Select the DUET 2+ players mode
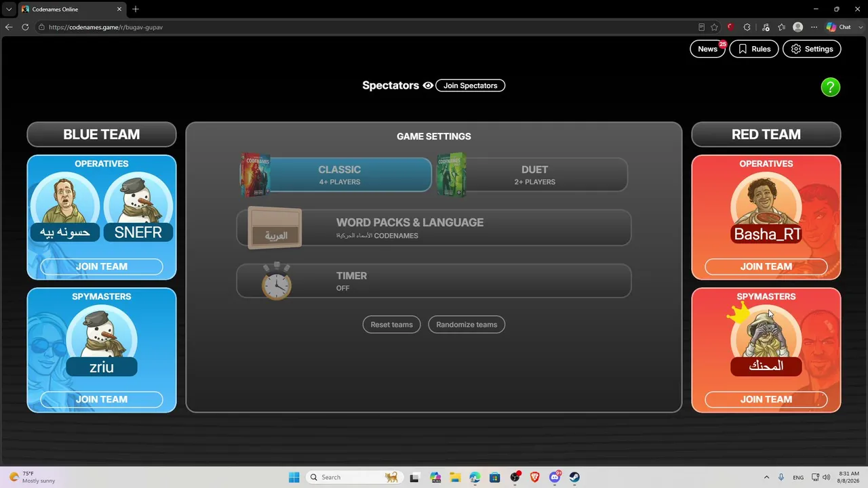The width and height of the screenshot is (868, 488). tap(534, 175)
